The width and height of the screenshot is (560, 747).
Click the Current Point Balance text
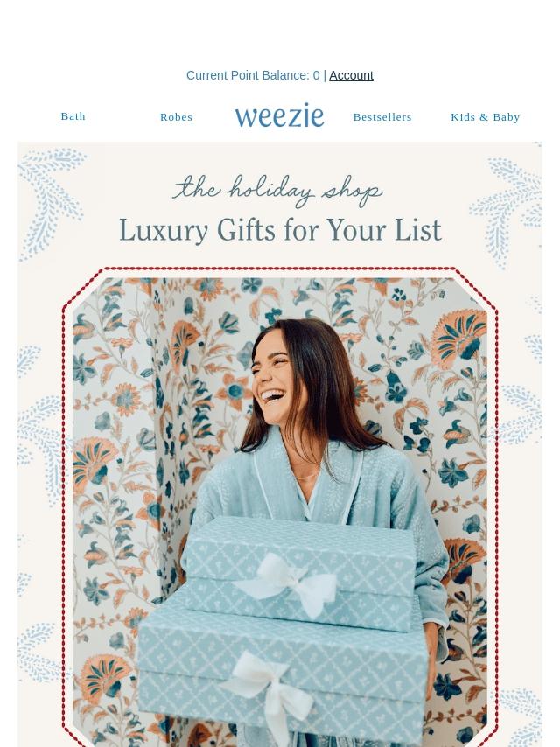click(253, 75)
